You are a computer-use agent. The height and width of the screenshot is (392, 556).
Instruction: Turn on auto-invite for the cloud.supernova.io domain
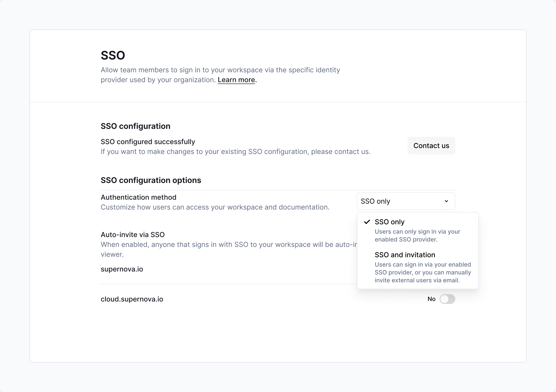pyautogui.click(x=447, y=299)
